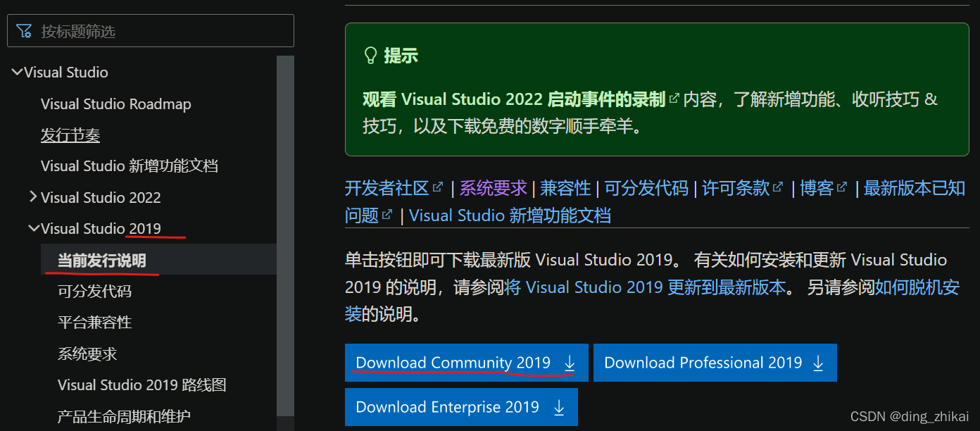Viewport: 980px width, 431px height.
Task: Open the 开发者社区 link
Action: [387, 188]
